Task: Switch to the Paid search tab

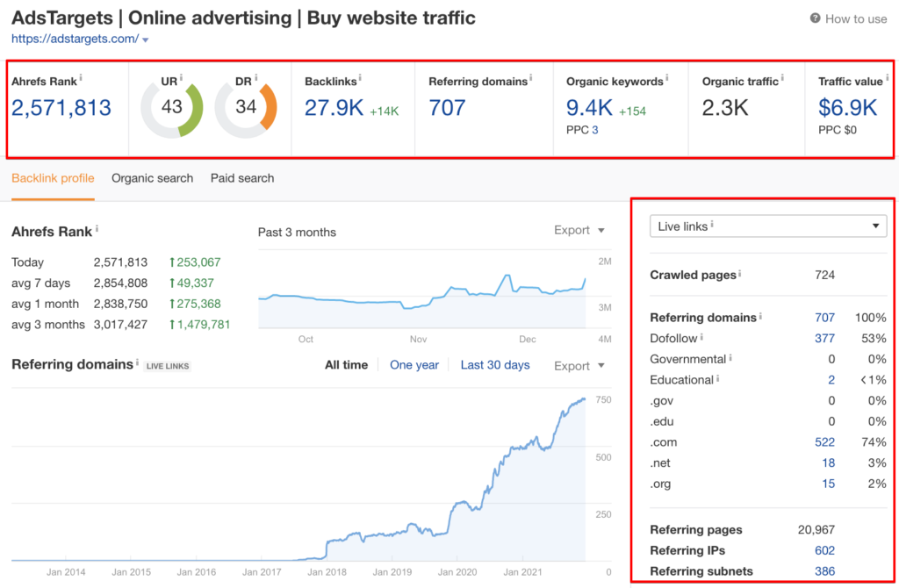Action: tap(242, 178)
